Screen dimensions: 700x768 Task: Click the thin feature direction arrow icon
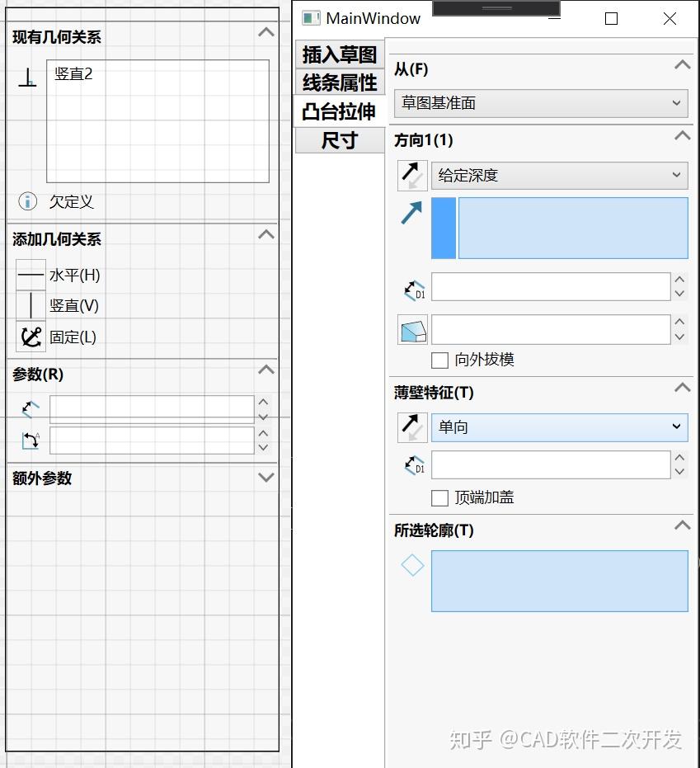coord(412,427)
